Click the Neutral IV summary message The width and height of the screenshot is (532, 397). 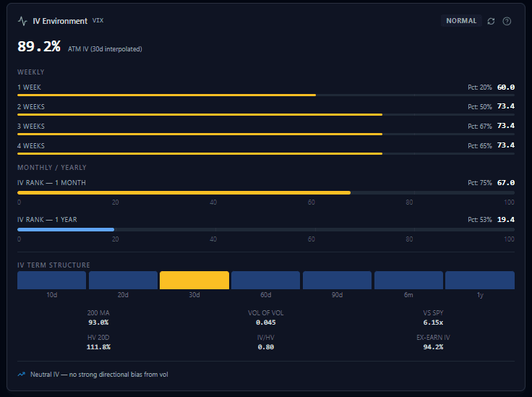pos(99,375)
